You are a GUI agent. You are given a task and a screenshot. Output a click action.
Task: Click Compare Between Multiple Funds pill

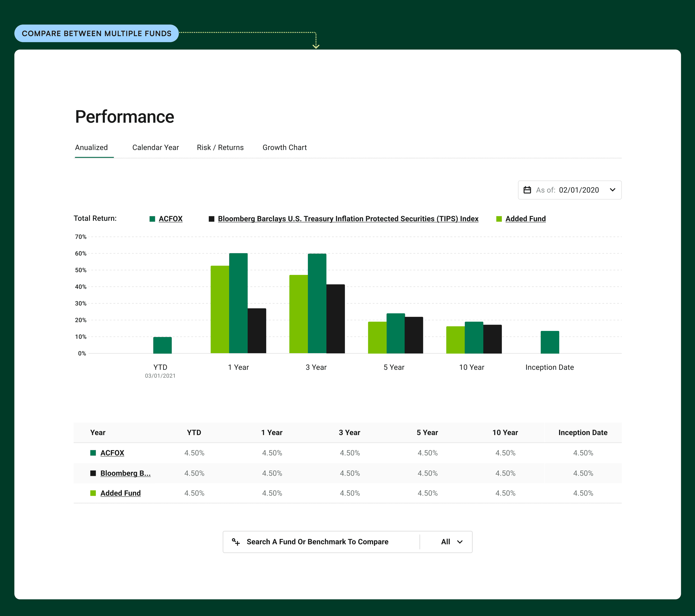[97, 33]
